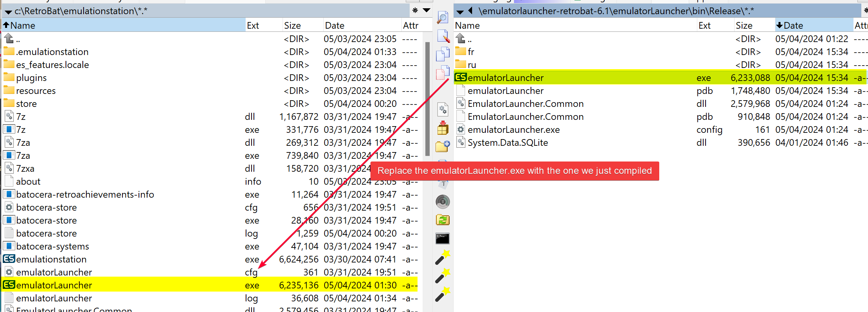Click the 7z exe application icon
868x312 pixels.
tap(9, 129)
